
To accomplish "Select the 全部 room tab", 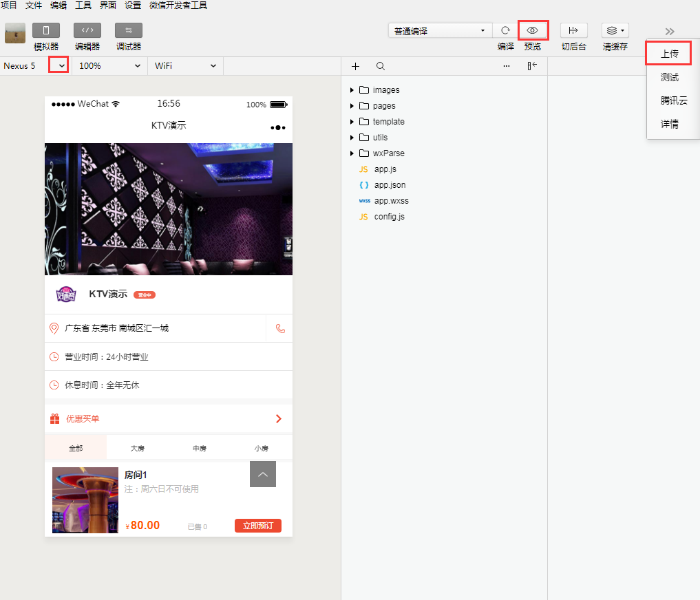I will point(76,448).
